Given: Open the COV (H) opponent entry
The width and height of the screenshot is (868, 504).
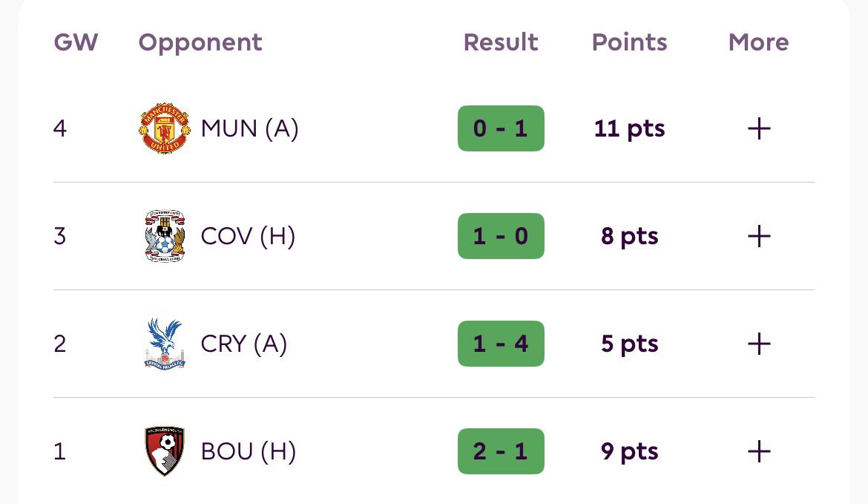Looking at the screenshot, I should [x=248, y=237].
